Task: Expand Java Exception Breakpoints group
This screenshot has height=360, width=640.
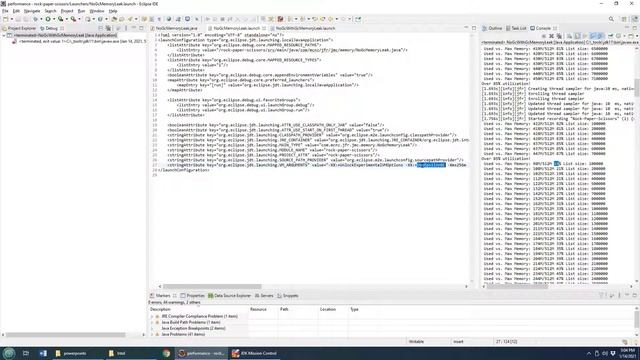Action: (152, 328)
